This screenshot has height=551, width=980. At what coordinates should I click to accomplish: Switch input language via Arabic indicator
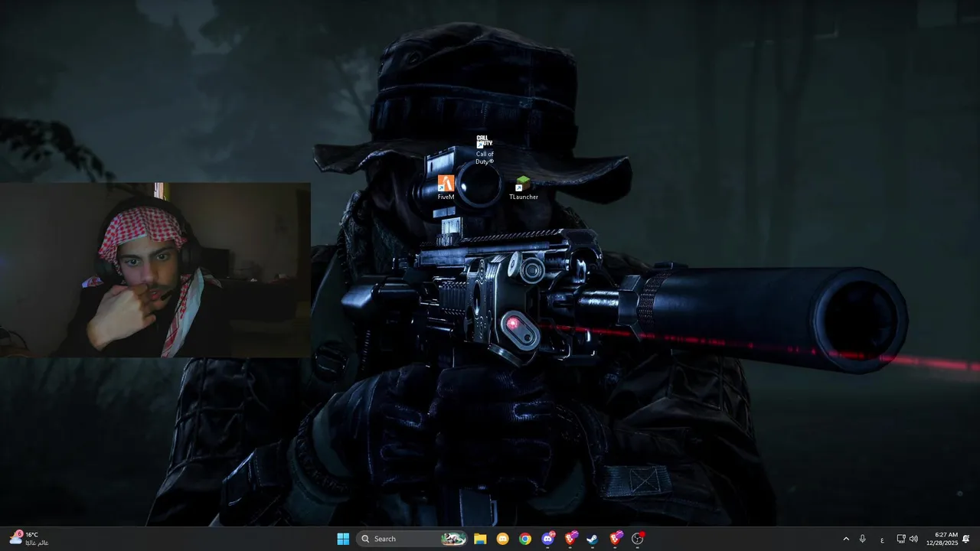882,539
